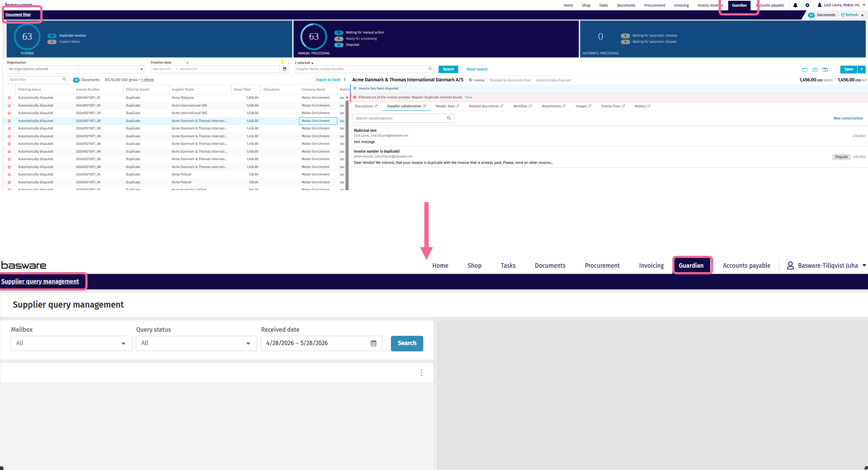Expand the Creation date type dropdown
The image size is (868, 470).
188,63
